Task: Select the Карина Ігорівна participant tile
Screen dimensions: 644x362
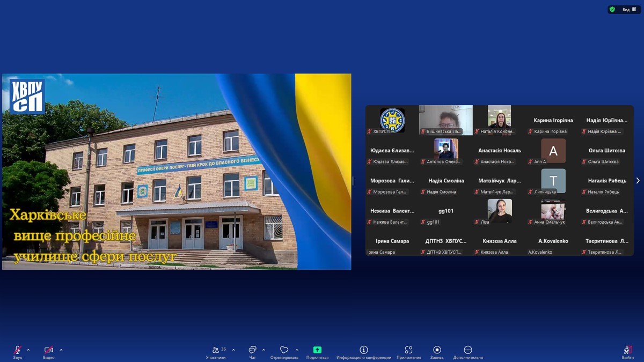Action: 553,120
